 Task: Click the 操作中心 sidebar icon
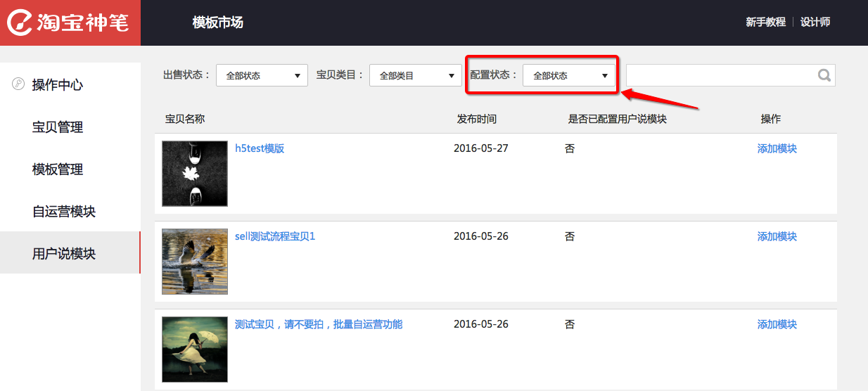(19, 84)
